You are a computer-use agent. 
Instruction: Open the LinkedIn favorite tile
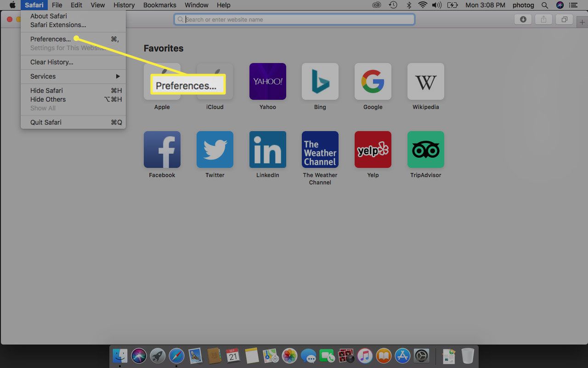click(x=267, y=149)
